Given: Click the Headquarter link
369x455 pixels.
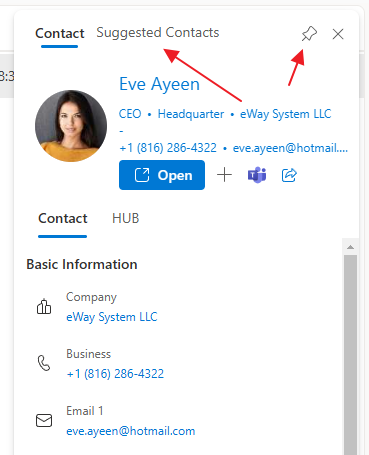Looking at the screenshot, I should tap(191, 114).
